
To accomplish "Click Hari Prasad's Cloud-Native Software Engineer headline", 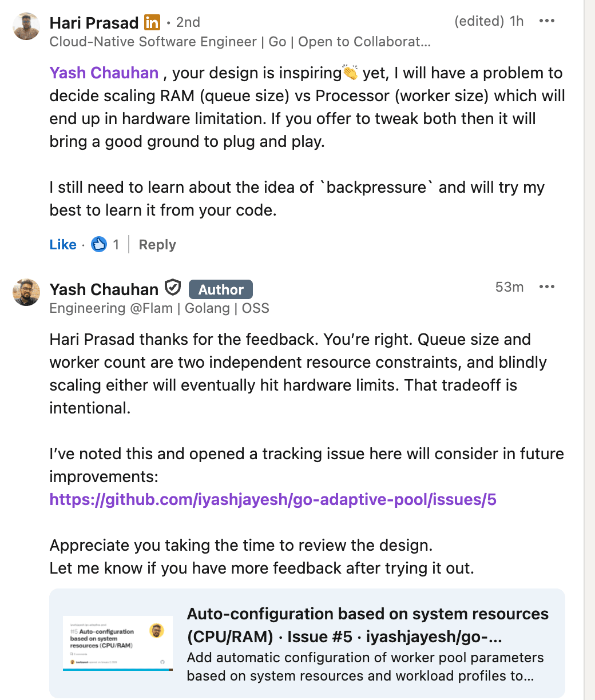I will [240, 42].
